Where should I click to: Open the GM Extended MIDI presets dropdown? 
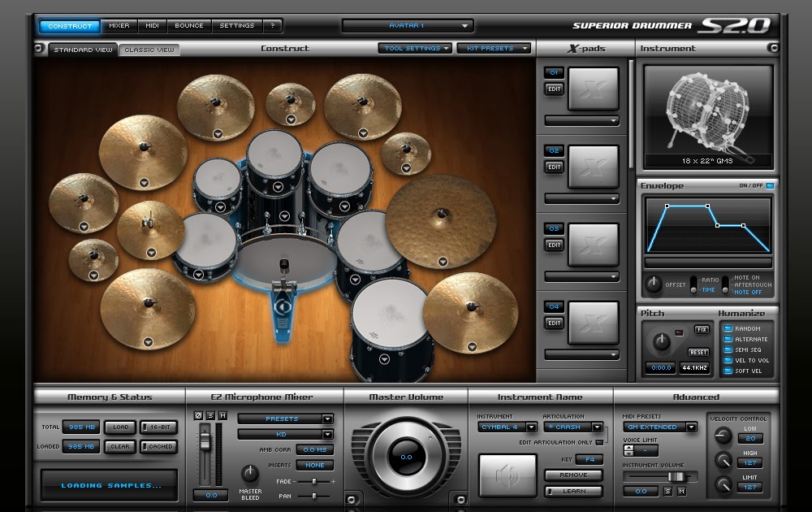click(x=659, y=427)
